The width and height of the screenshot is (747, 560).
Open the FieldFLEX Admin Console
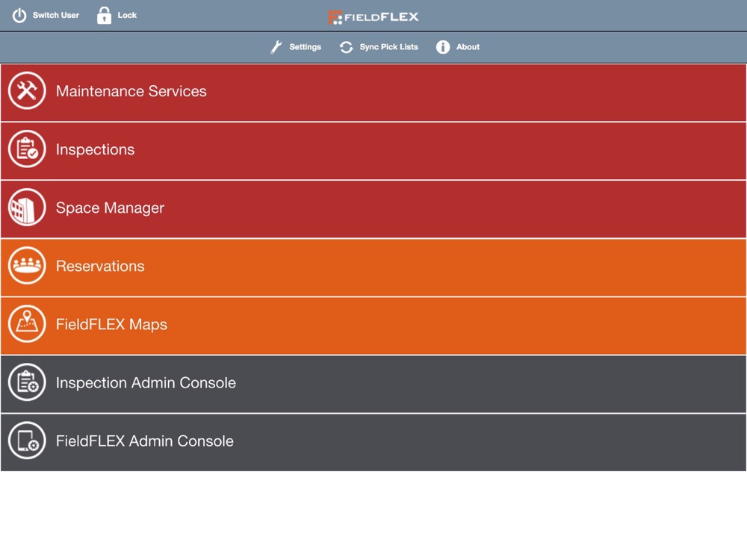tap(373, 442)
